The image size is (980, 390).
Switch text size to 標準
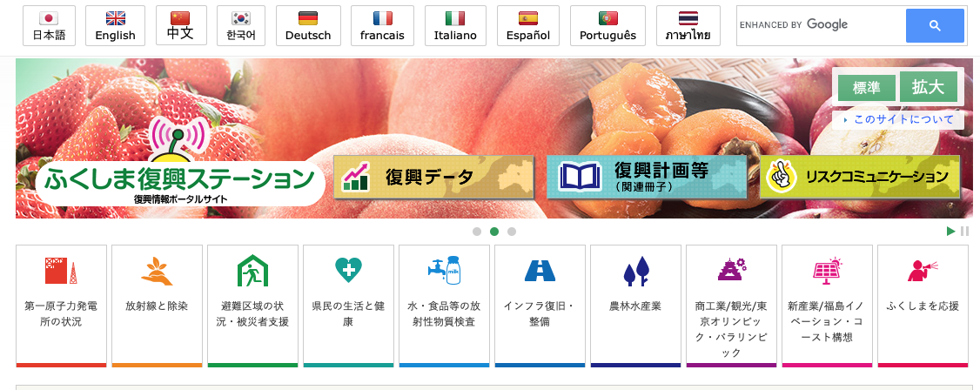pos(866,88)
